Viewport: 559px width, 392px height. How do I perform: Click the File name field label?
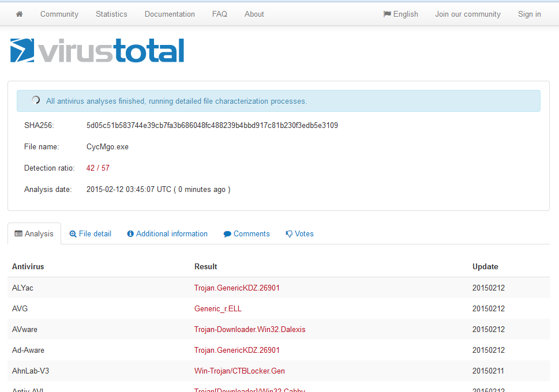tap(42, 147)
